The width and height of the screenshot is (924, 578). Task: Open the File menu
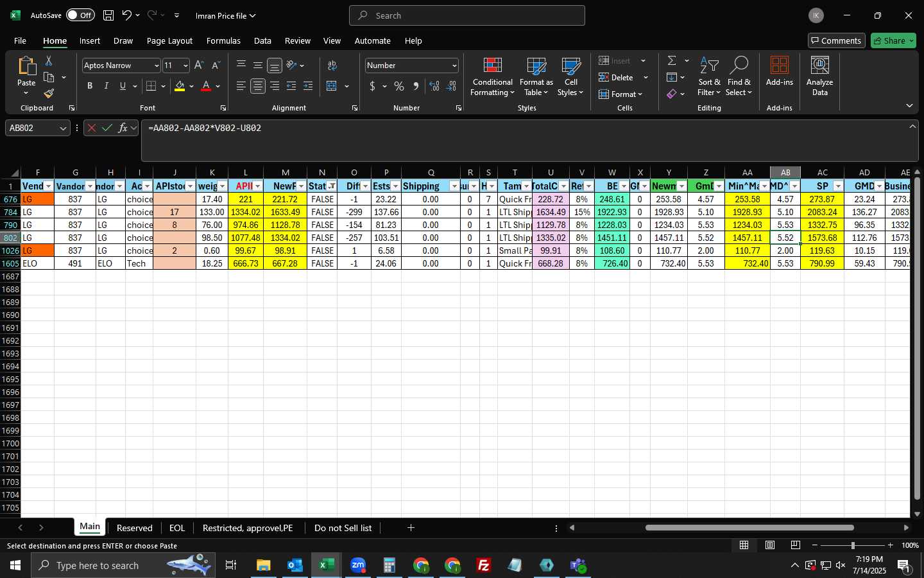(20, 40)
